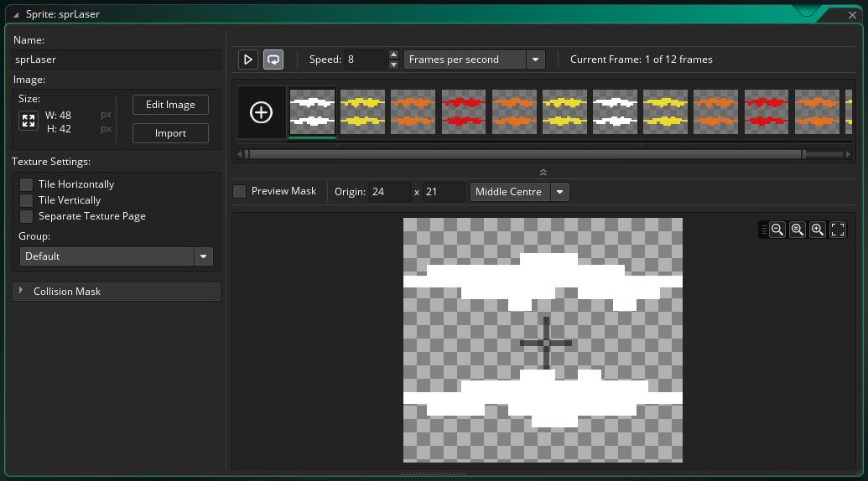
Task: Select the red fourth frame thumbnail
Action: (463, 111)
